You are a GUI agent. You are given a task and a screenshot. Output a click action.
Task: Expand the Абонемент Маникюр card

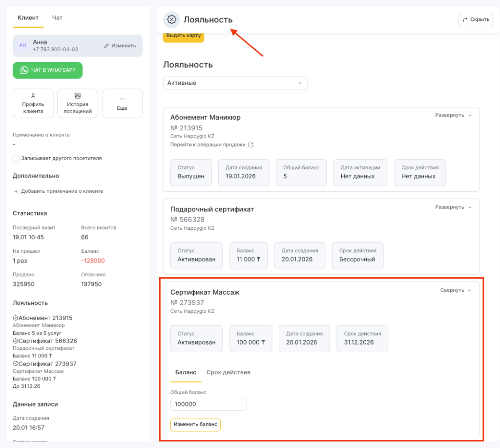[x=454, y=116]
